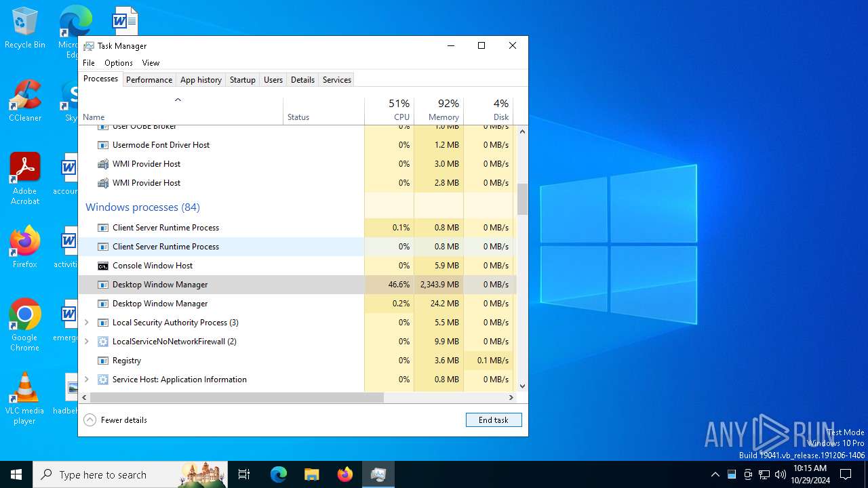Select Desktop Window Manager using 46.6% CPU

pos(298,285)
